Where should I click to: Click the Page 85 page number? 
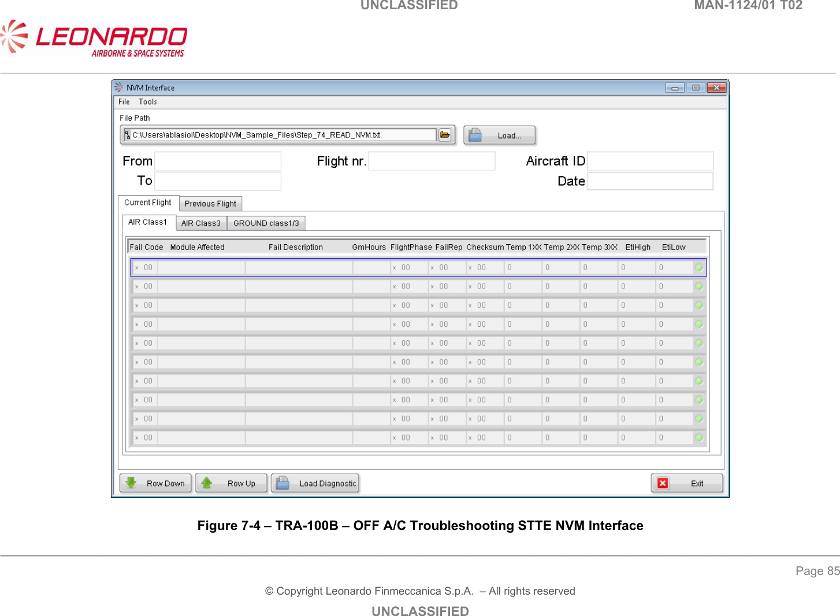[817, 571]
